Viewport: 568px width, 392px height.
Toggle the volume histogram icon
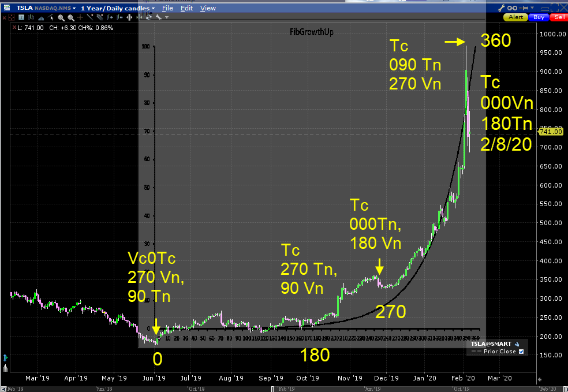pos(41,18)
